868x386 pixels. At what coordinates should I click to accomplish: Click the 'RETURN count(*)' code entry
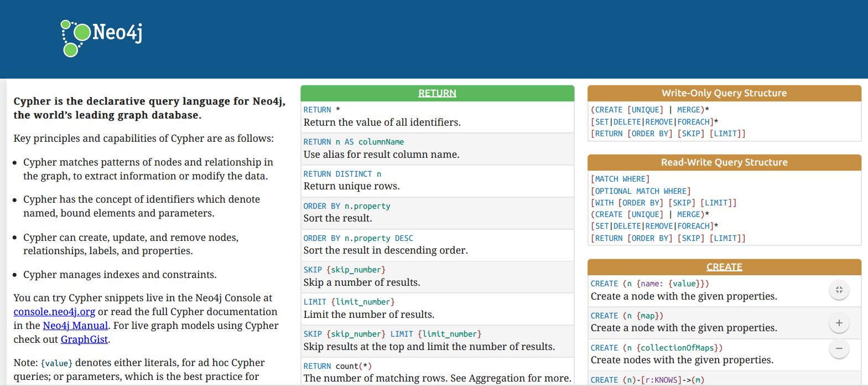click(x=337, y=366)
